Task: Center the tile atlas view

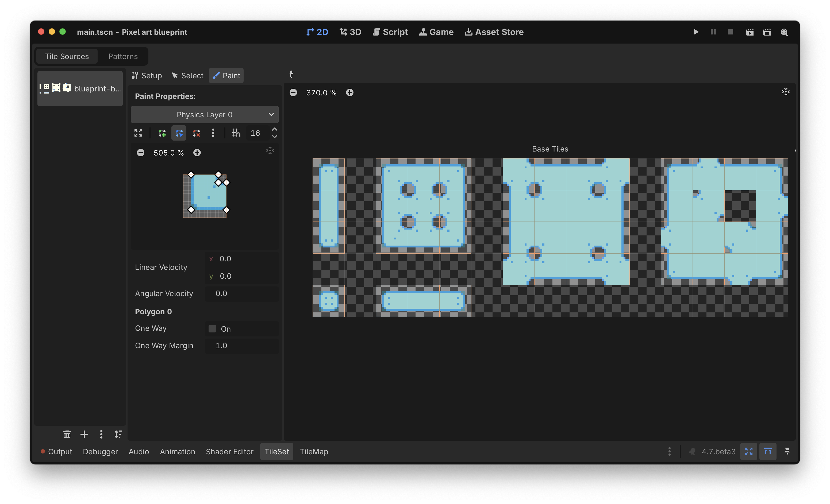Action: coord(786,92)
